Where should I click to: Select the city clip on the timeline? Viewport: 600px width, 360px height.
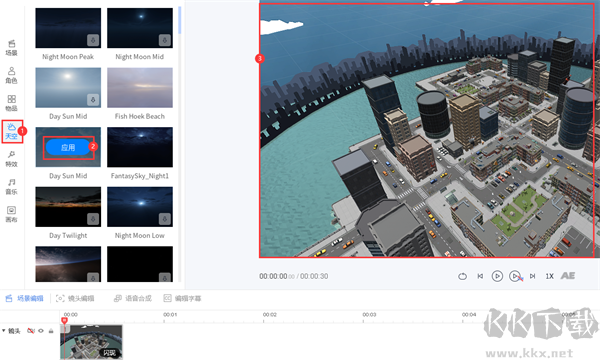(91, 342)
